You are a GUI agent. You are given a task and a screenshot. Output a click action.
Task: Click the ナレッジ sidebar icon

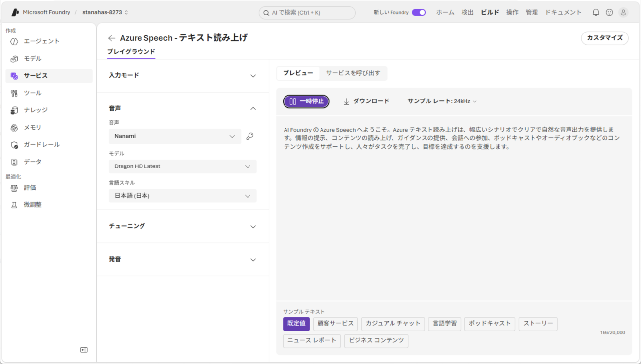(x=14, y=110)
